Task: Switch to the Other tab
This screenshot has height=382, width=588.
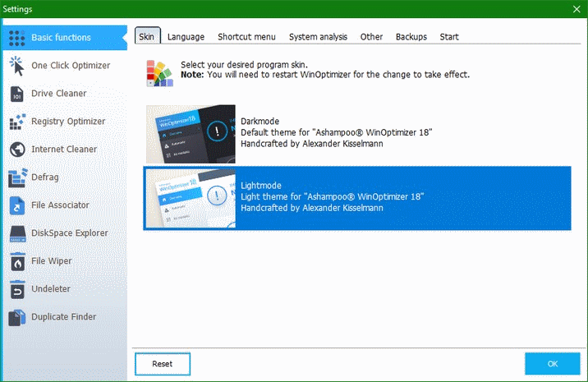Action: coord(372,37)
